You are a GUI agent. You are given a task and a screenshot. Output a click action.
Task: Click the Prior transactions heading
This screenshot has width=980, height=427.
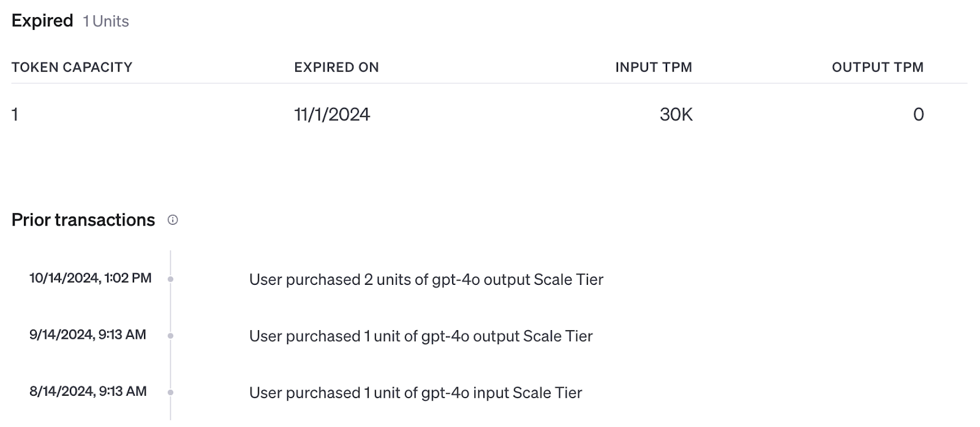click(83, 220)
